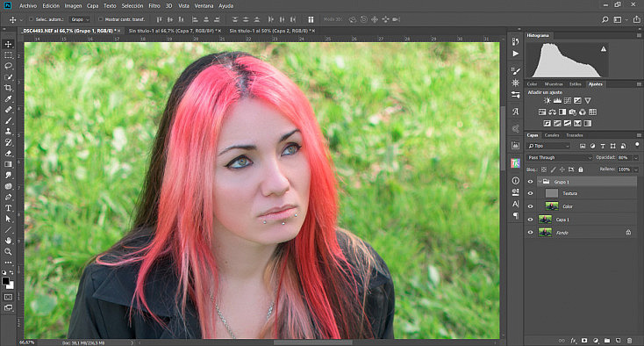Open the Pass Through blend mode dropdown

click(x=560, y=158)
